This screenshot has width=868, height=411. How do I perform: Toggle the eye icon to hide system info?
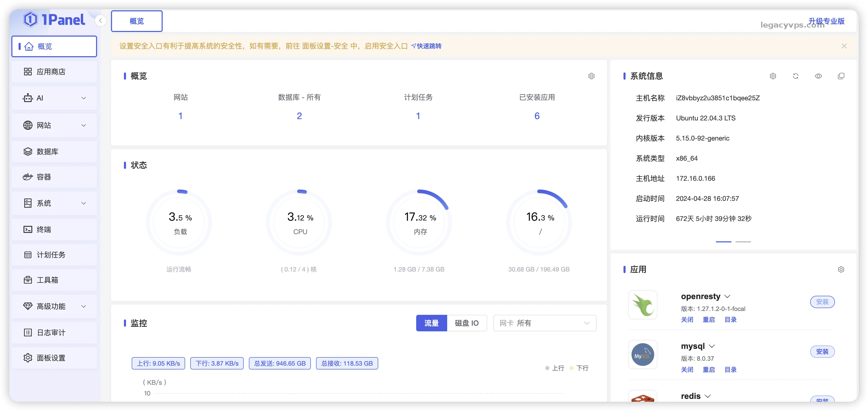click(x=818, y=76)
